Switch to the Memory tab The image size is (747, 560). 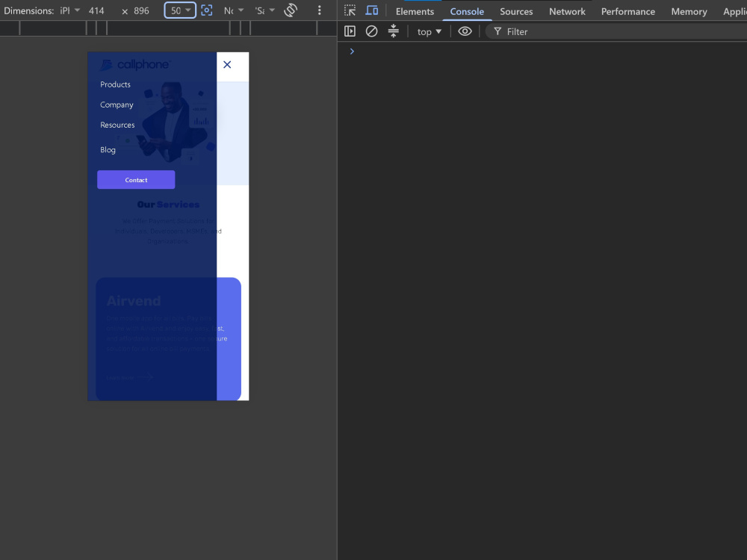689,11
